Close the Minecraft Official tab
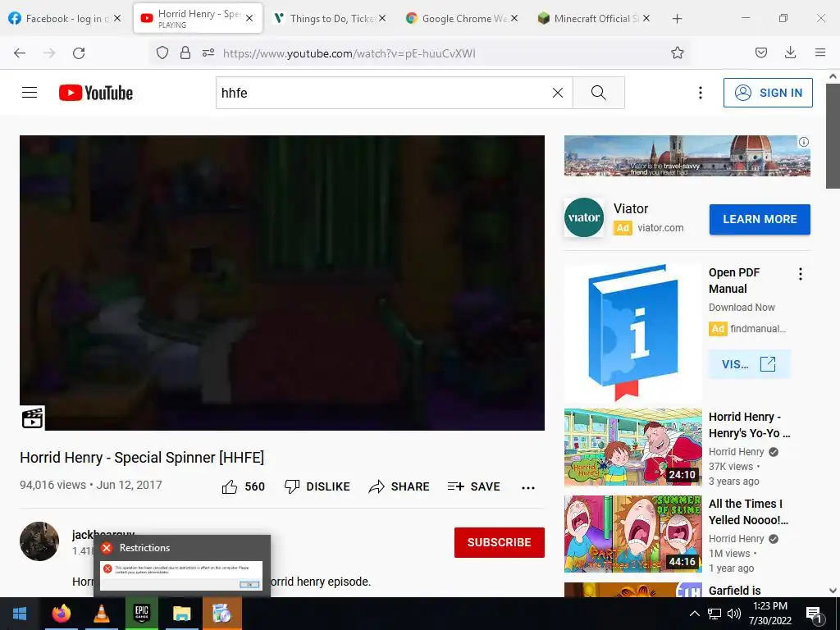840x630 pixels. (646, 18)
